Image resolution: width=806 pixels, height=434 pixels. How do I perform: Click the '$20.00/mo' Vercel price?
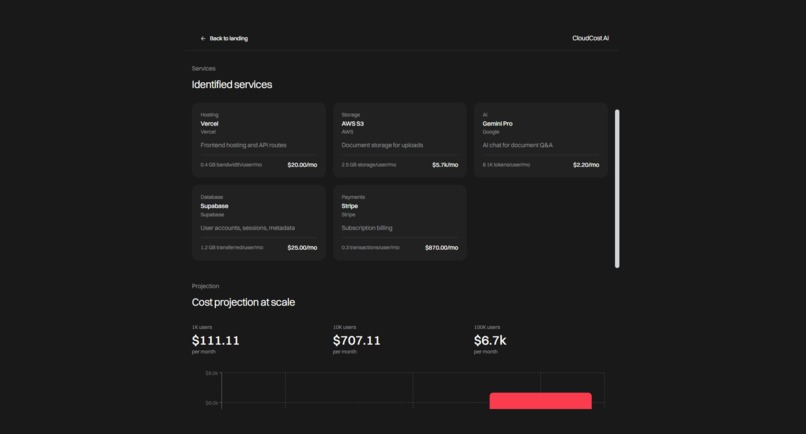click(302, 165)
